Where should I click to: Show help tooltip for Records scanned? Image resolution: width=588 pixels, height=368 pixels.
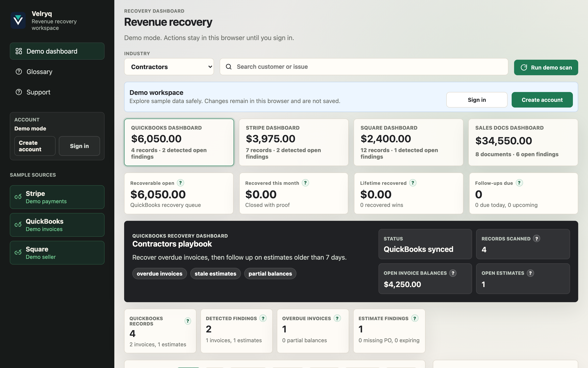click(537, 239)
